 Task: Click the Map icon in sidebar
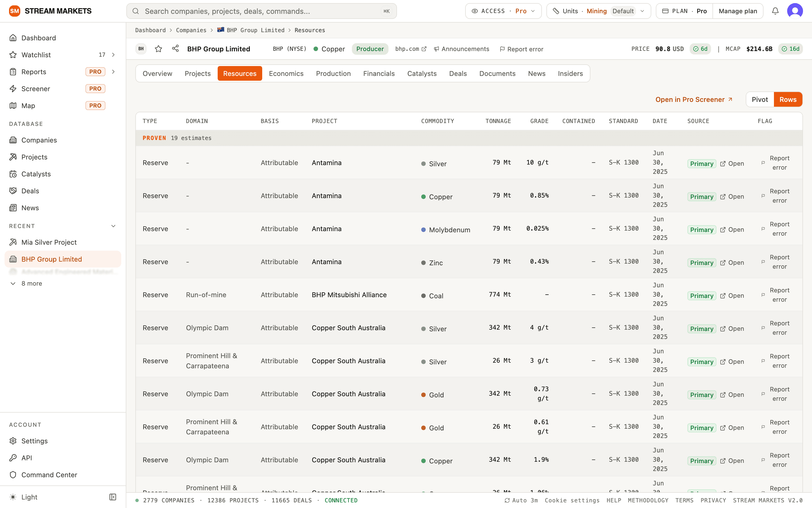13,106
